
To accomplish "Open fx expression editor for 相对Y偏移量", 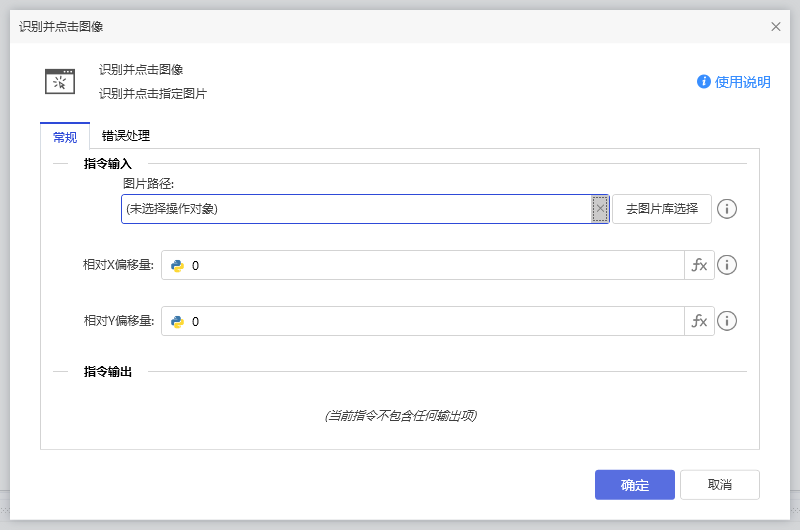I will point(699,321).
